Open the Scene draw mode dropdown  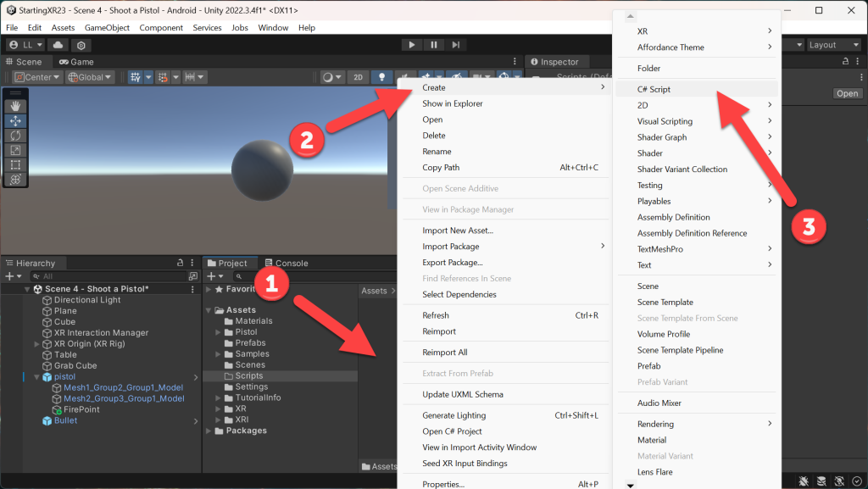(x=332, y=77)
